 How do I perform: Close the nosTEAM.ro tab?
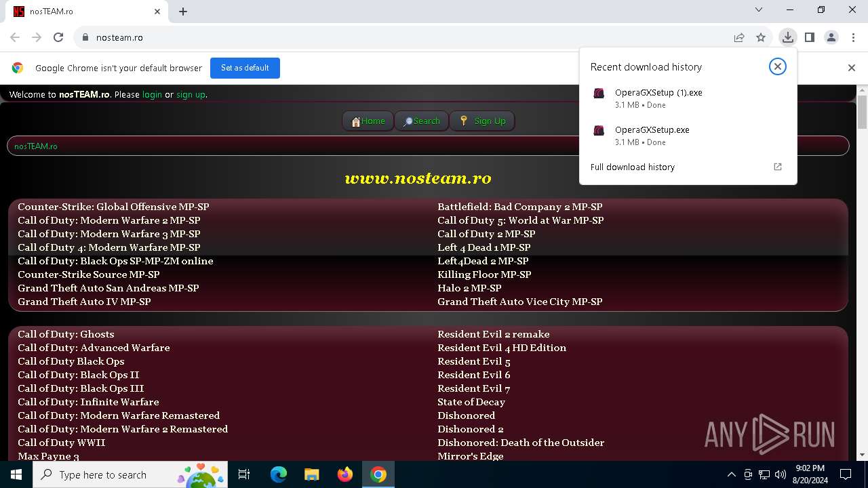pyautogui.click(x=157, y=12)
